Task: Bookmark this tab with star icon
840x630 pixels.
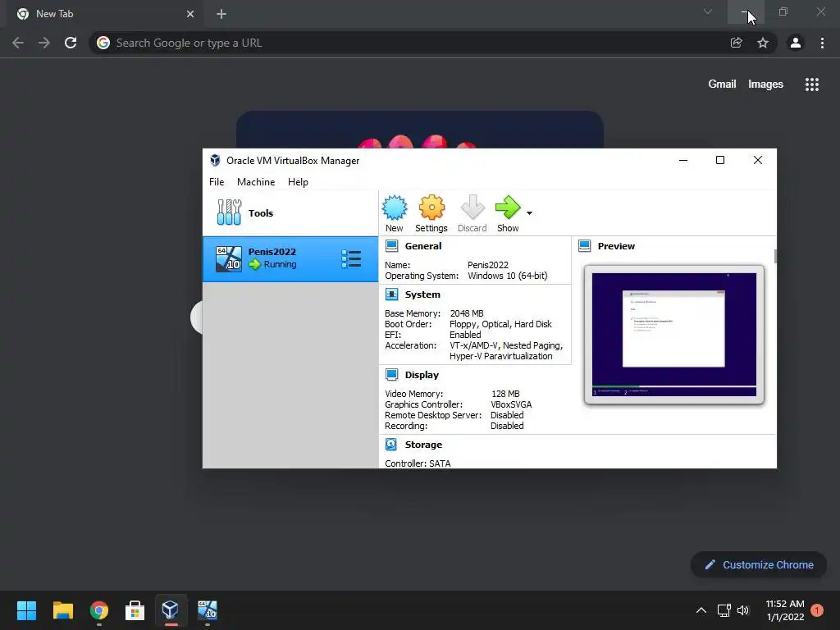Action: point(763,43)
